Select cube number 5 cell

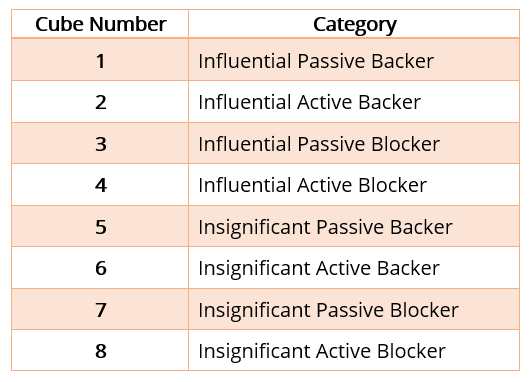[100, 226]
